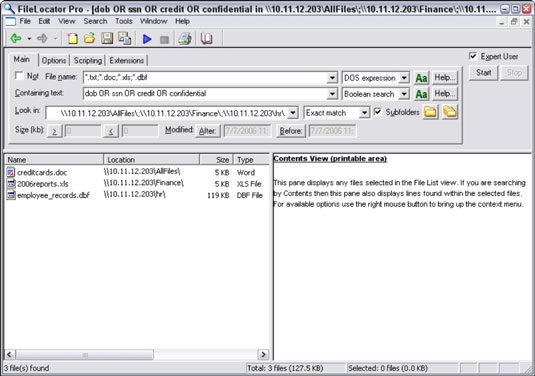Click the Help button for File name
The height and width of the screenshot is (376, 535).
click(x=444, y=78)
